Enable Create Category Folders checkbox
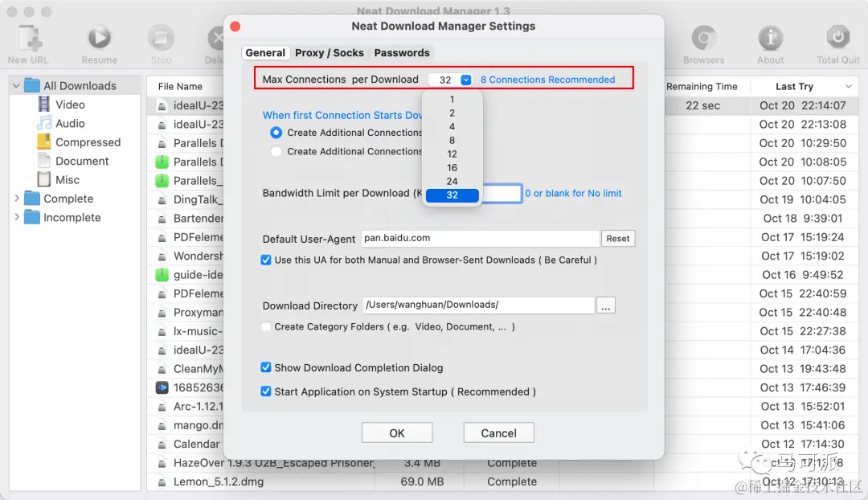This screenshot has width=868, height=500. (x=266, y=326)
